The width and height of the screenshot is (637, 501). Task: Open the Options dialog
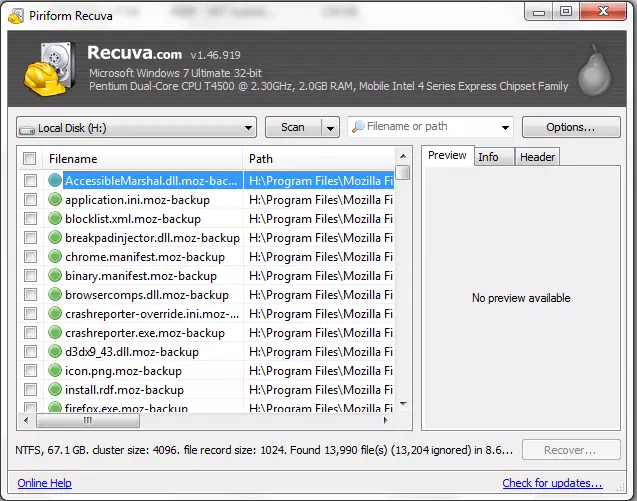click(x=571, y=127)
